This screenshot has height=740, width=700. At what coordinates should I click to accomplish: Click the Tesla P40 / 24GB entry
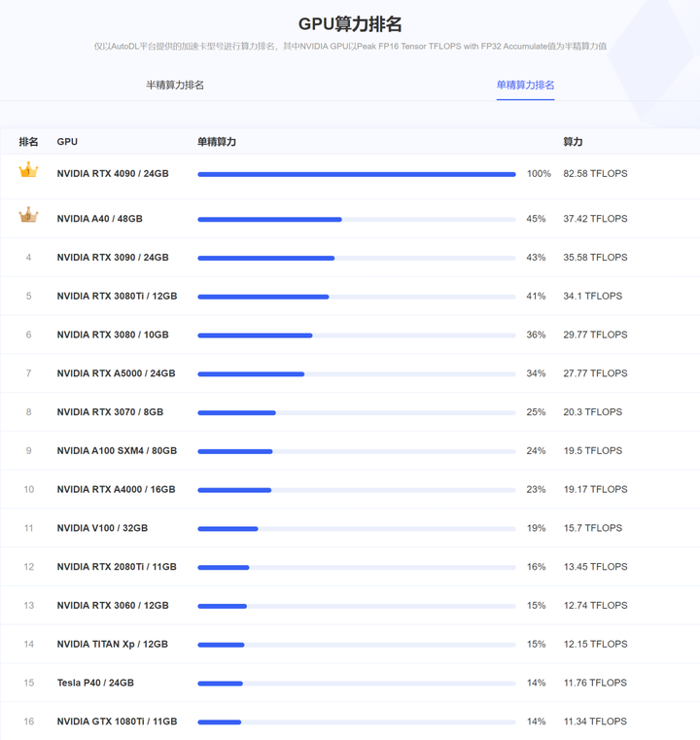click(95, 683)
